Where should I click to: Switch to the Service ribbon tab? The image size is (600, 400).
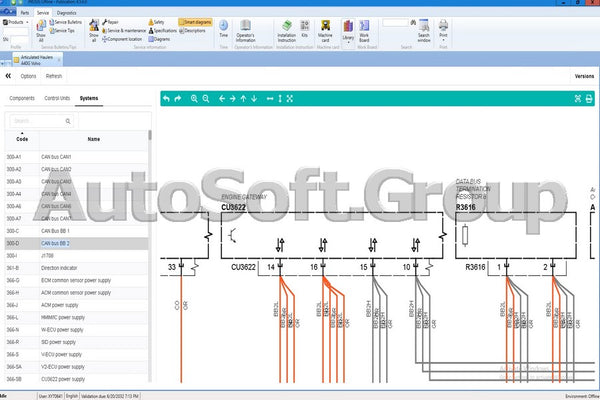point(43,13)
